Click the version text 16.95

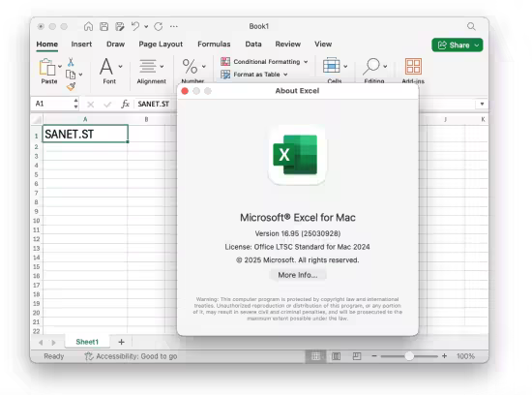tap(298, 233)
